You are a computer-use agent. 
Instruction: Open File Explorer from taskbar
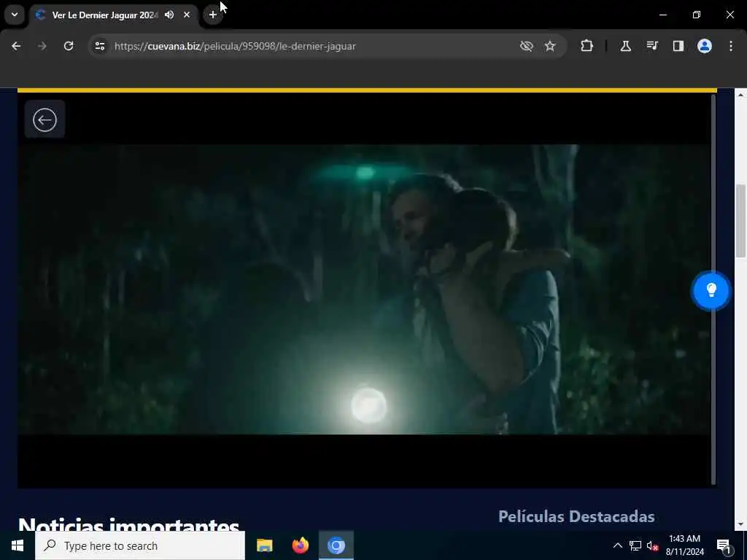coord(264,545)
